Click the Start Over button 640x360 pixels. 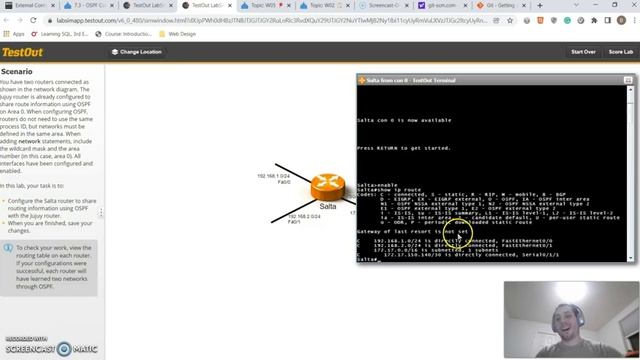coord(583,52)
